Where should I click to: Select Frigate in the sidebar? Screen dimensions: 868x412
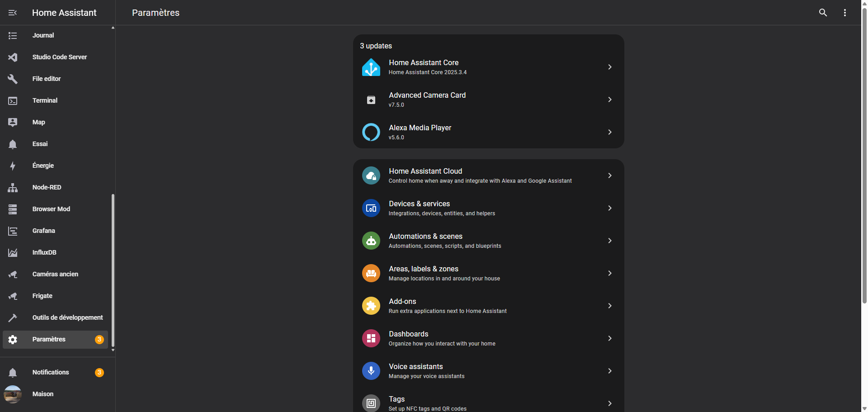(55, 296)
